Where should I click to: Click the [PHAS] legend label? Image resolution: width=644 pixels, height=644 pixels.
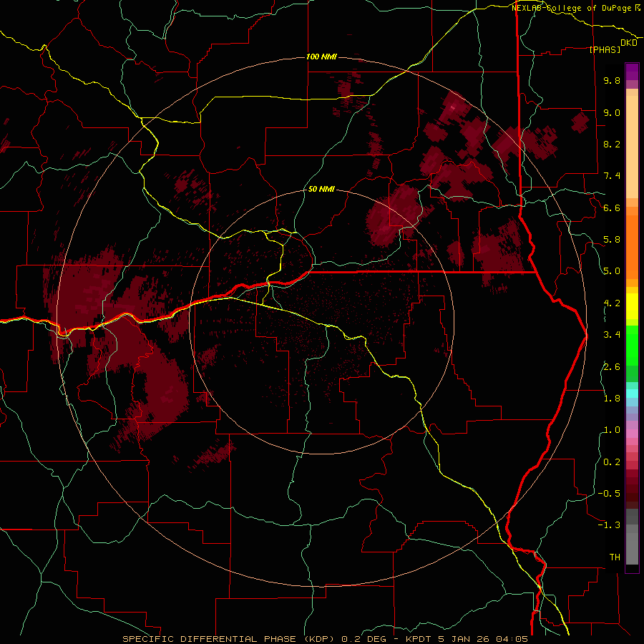(x=605, y=49)
